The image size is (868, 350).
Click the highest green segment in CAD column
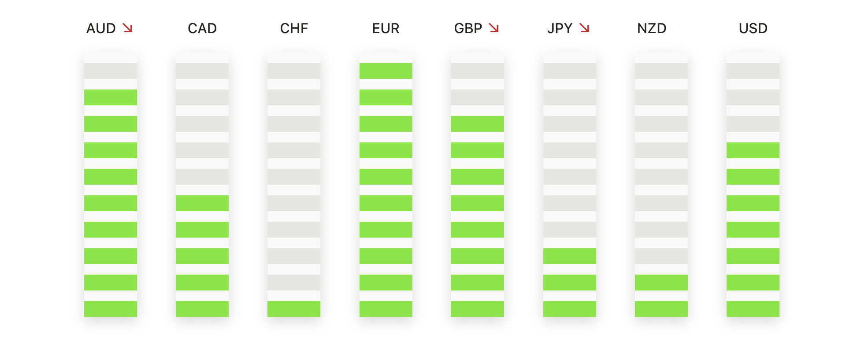coord(202,203)
